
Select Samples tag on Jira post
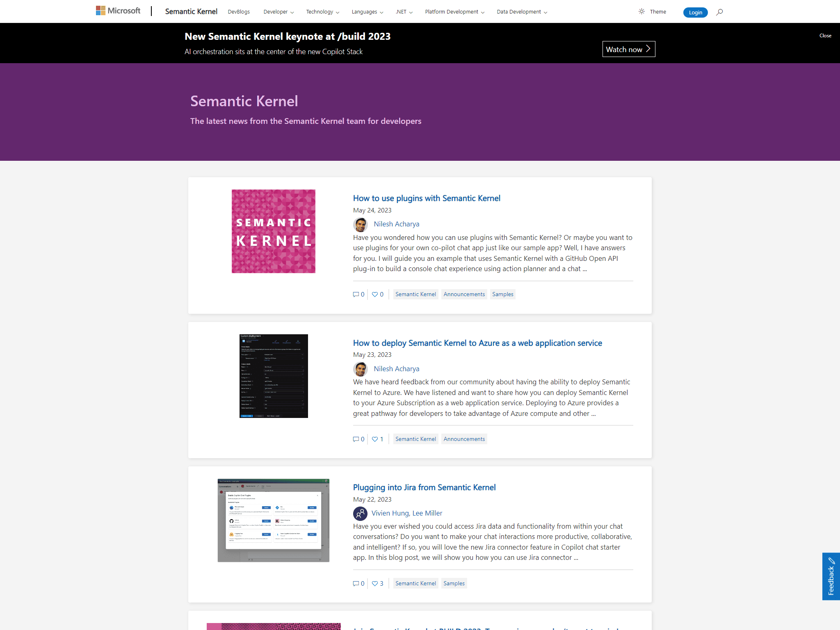pyautogui.click(x=454, y=584)
